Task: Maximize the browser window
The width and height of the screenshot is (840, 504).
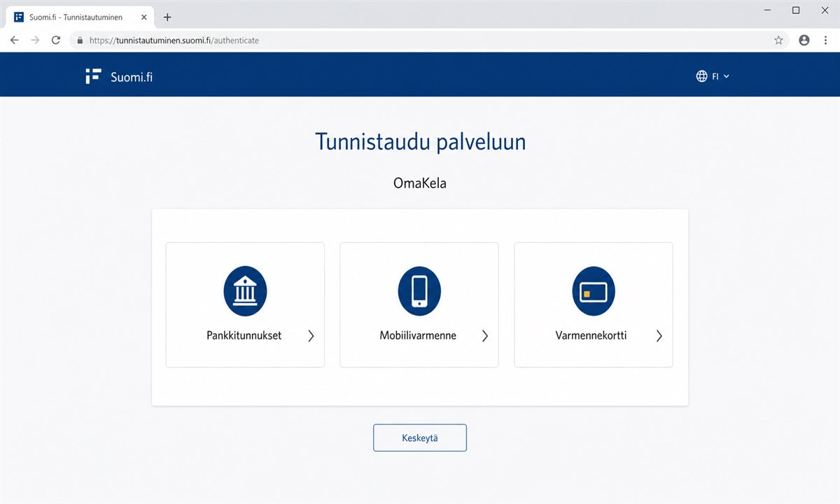Action: point(796,10)
